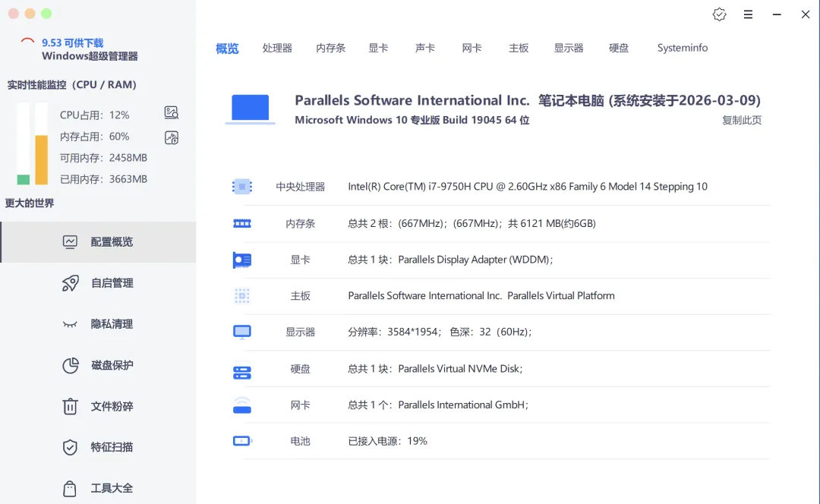Click the 可用内存: 2458MB value
This screenshot has width=820, height=504.
103,158
